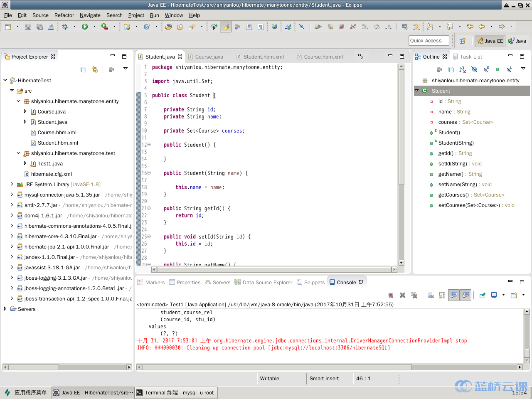Click the Clear Console icon
Viewport: 532px width, 399px height.
pos(431,295)
